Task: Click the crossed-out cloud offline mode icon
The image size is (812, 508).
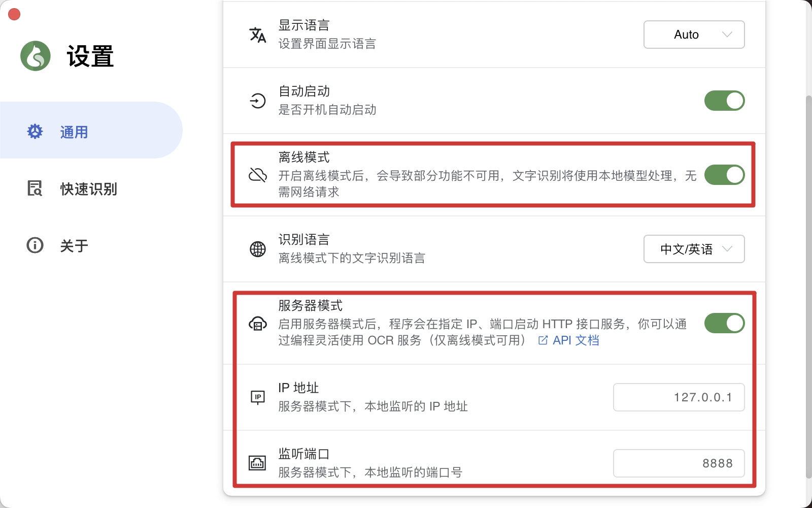Action: click(x=258, y=175)
